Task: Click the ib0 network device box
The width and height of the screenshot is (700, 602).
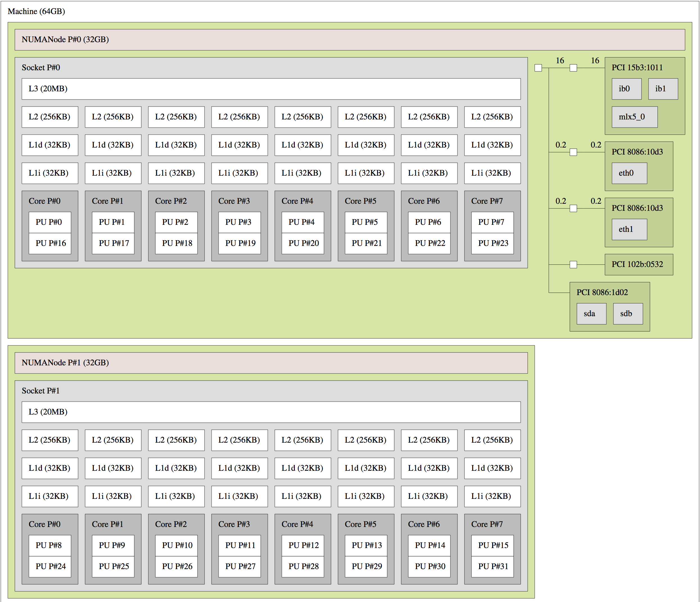Action: pos(626,89)
